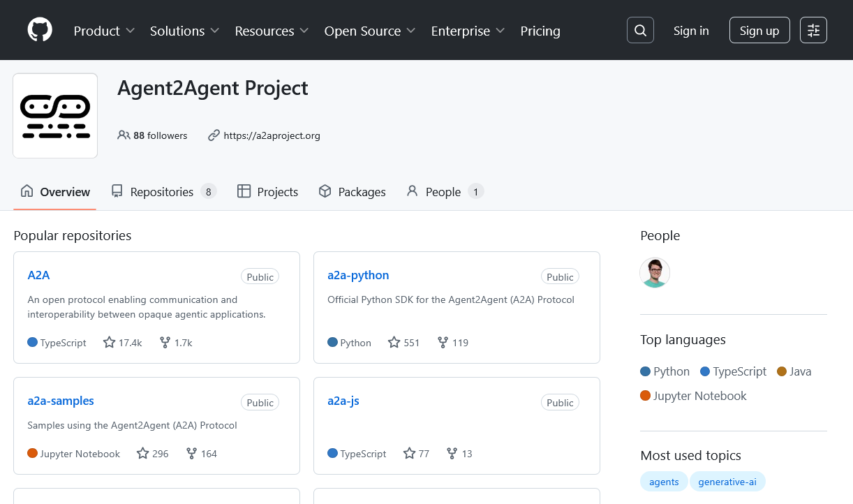Filter by TypeScript in Top languages
853x504 pixels.
(x=733, y=371)
